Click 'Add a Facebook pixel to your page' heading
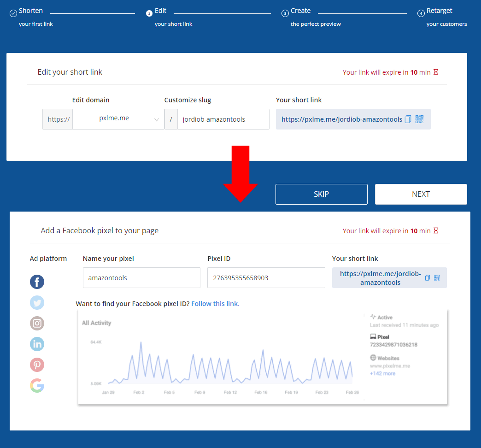The image size is (481, 448). tap(100, 231)
